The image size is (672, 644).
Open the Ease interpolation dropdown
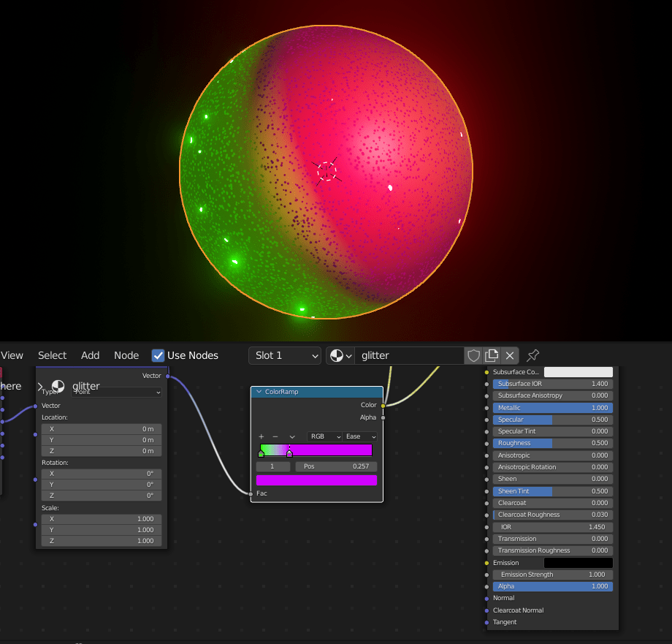coord(360,436)
